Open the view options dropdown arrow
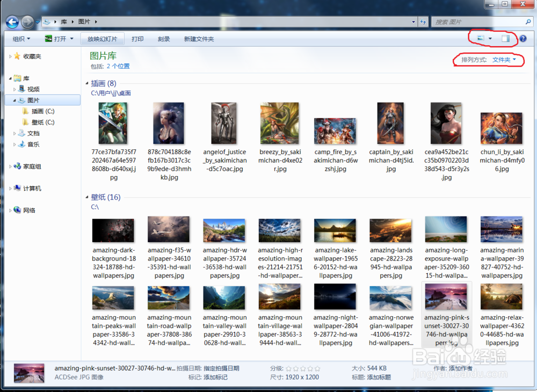Image resolution: width=537 pixels, height=392 pixels. (x=490, y=39)
